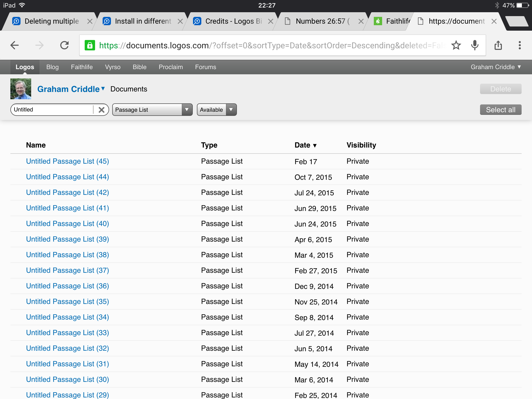Tap the green secure lock icon
Image resolution: width=532 pixels, height=399 pixels.
(90, 45)
